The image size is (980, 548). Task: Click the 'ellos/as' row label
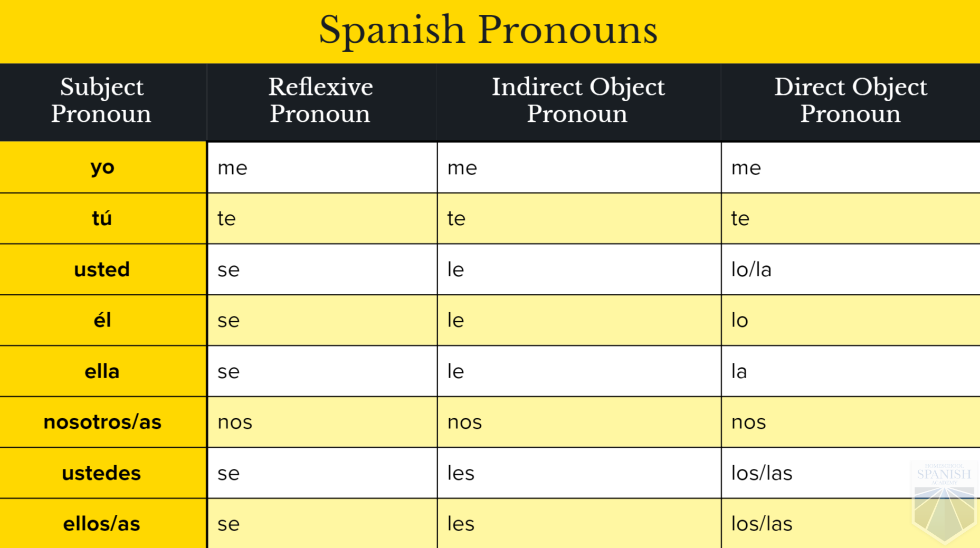101,524
